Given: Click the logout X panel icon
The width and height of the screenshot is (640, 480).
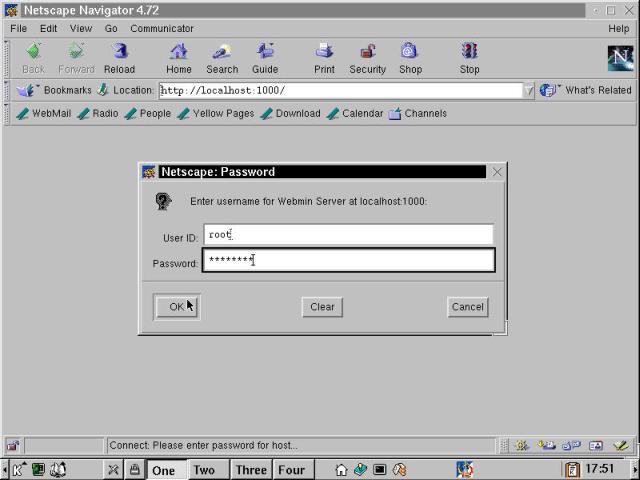Looking at the screenshot, I should tap(113, 470).
